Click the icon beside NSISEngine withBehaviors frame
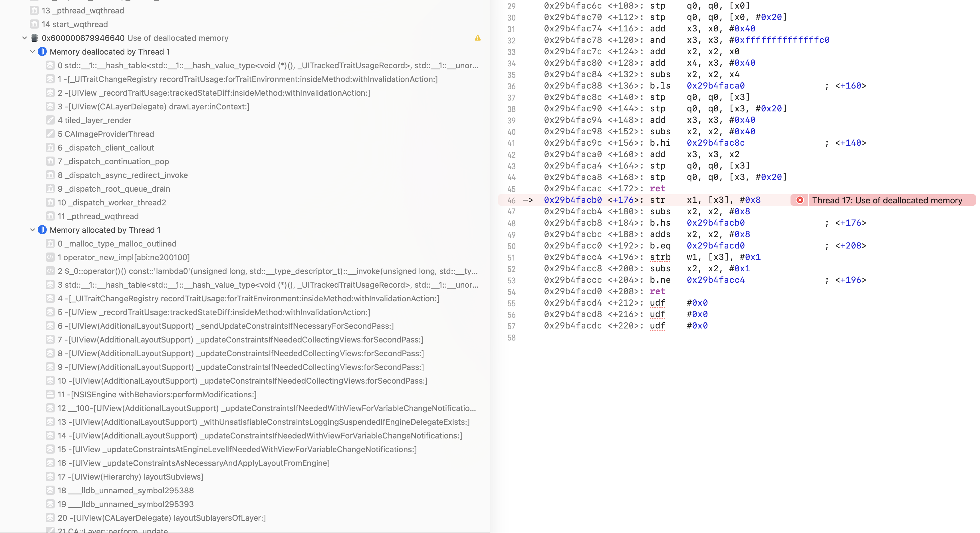The width and height of the screenshot is (980, 533). click(50, 394)
